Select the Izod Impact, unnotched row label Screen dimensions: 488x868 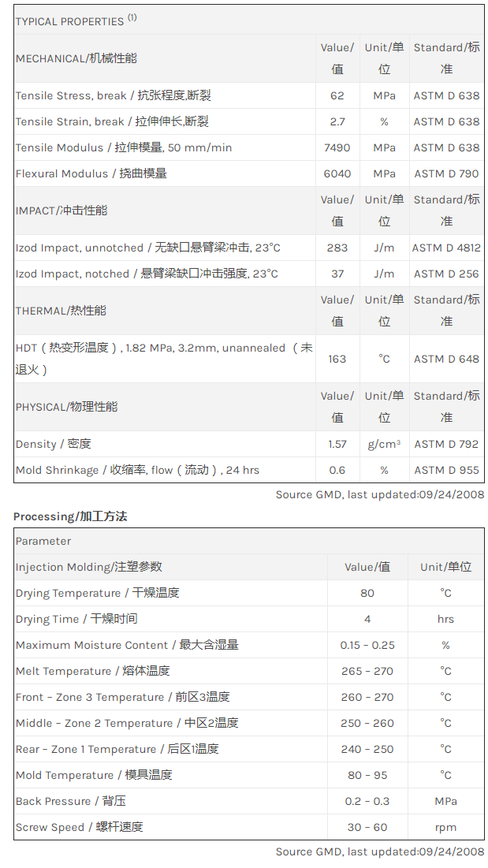(x=147, y=248)
